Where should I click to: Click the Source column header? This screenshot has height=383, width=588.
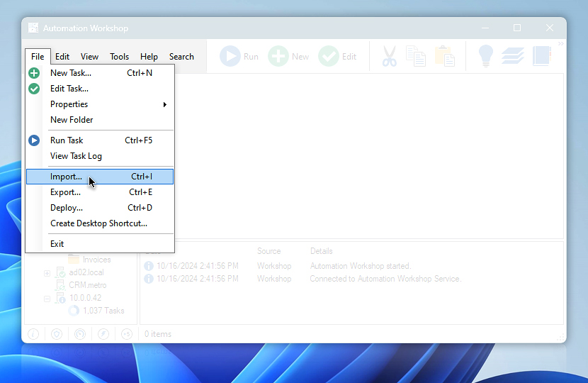269,251
